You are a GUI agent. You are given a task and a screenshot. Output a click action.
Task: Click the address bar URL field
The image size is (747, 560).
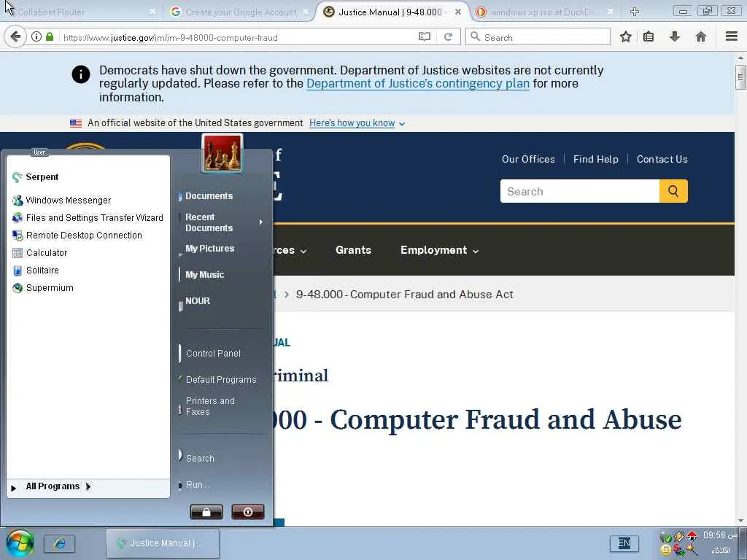point(239,38)
